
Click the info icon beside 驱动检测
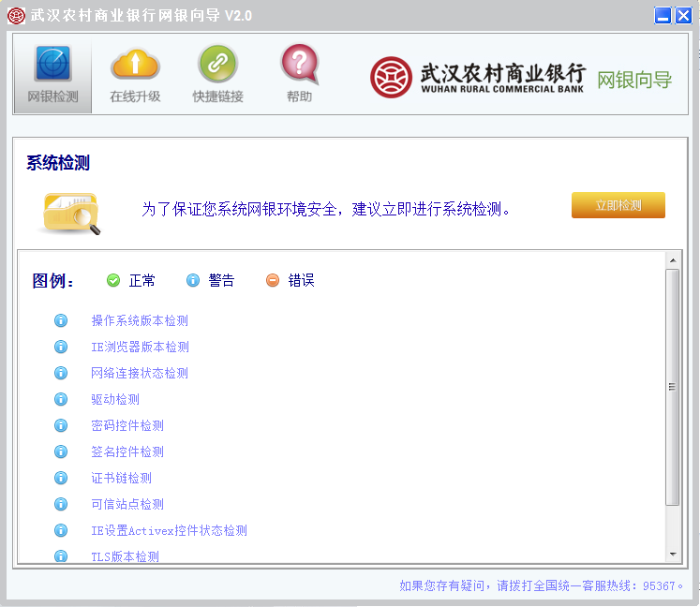[x=61, y=399]
